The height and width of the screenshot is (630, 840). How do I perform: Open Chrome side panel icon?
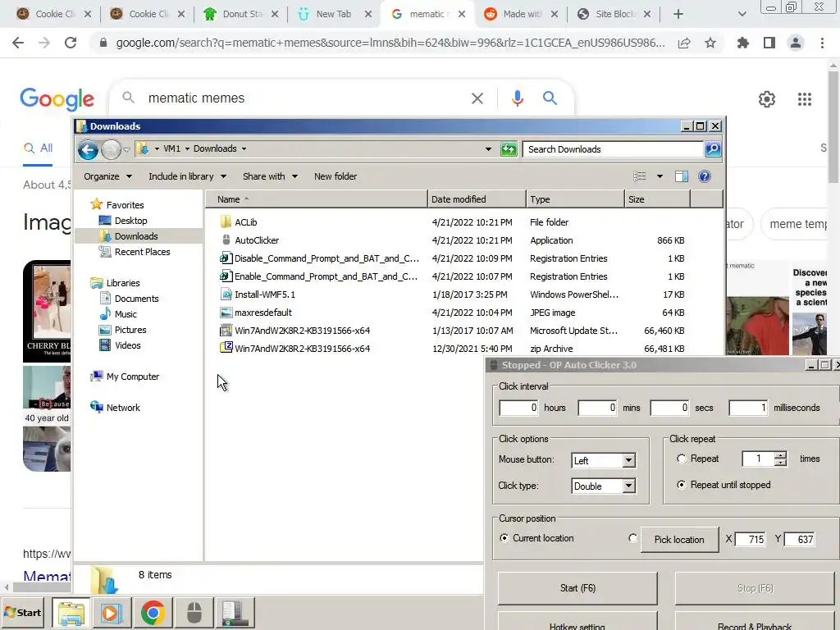(x=769, y=43)
